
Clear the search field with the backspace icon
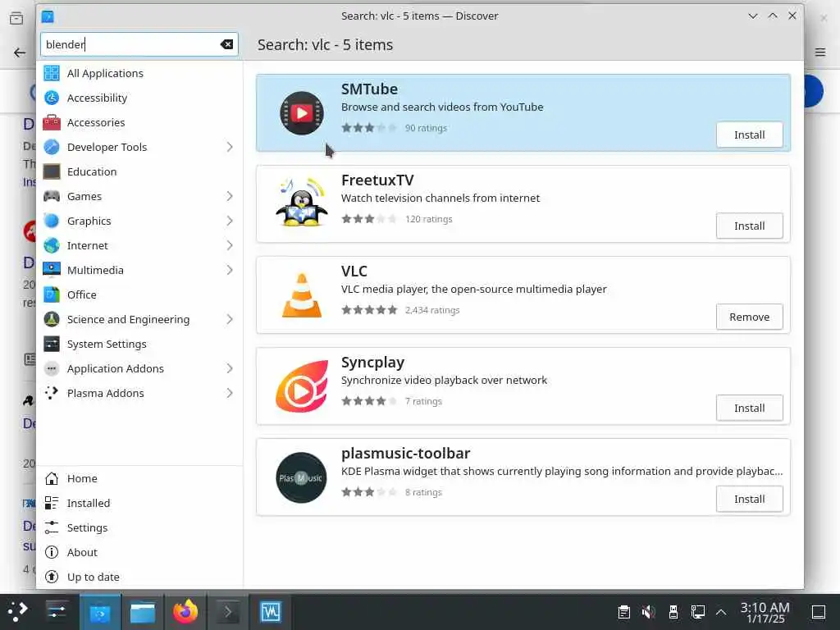[x=226, y=44]
